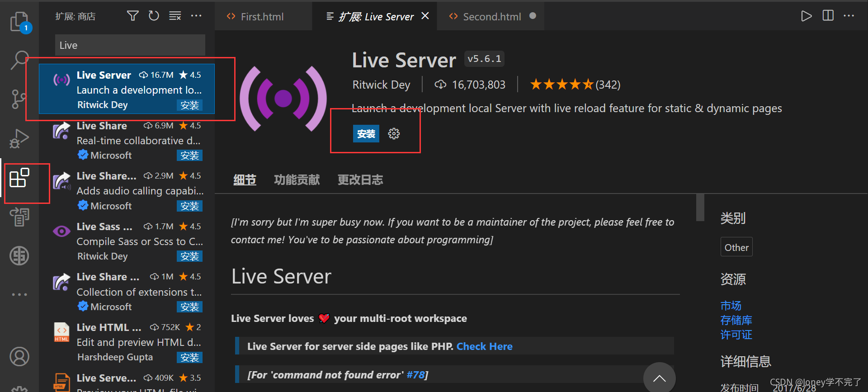
Task: Focus the extension search box containing Live
Action: pyautogui.click(x=130, y=45)
